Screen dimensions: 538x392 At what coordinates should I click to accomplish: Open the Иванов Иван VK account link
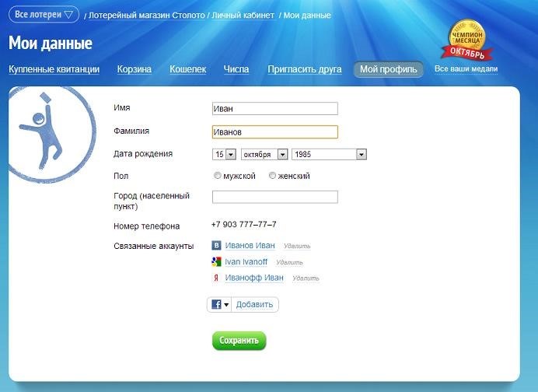click(x=250, y=246)
